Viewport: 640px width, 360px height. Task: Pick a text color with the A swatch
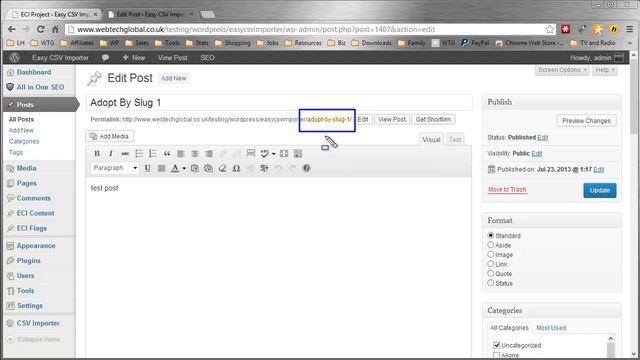tap(175, 168)
